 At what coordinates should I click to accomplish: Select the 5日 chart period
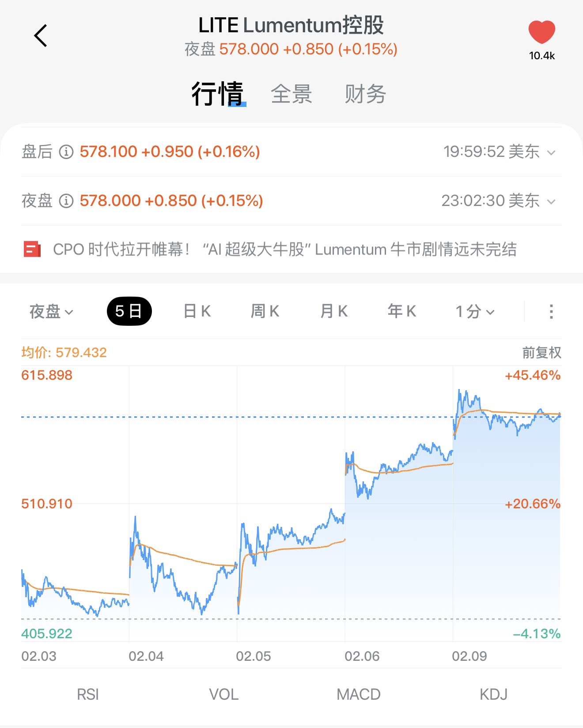tap(129, 311)
